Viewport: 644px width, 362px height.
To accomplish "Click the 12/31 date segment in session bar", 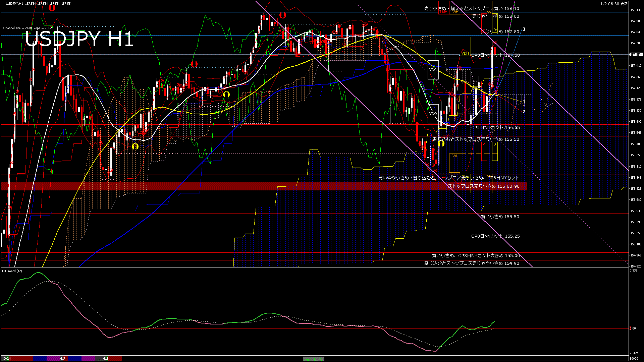I will pos(6,359).
